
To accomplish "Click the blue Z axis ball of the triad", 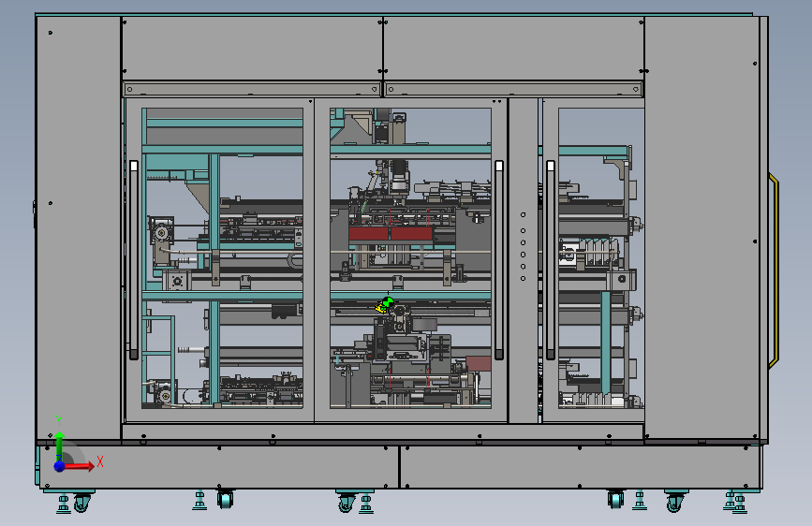I will coord(60,466).
